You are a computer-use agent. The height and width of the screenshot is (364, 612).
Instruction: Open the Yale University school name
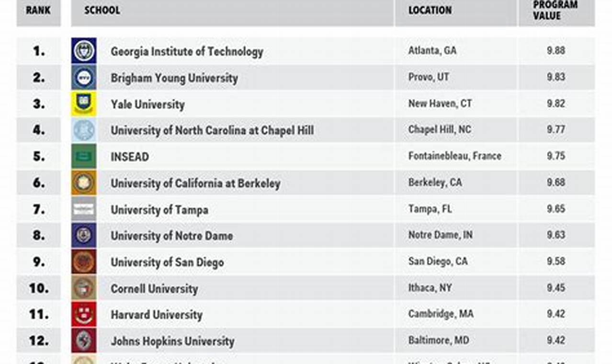147,104
